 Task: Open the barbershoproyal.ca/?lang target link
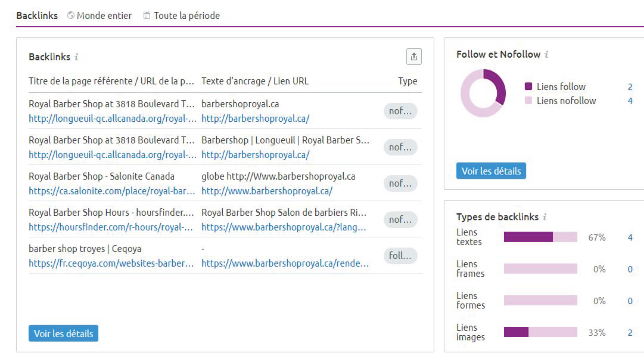tap(284, 227)
